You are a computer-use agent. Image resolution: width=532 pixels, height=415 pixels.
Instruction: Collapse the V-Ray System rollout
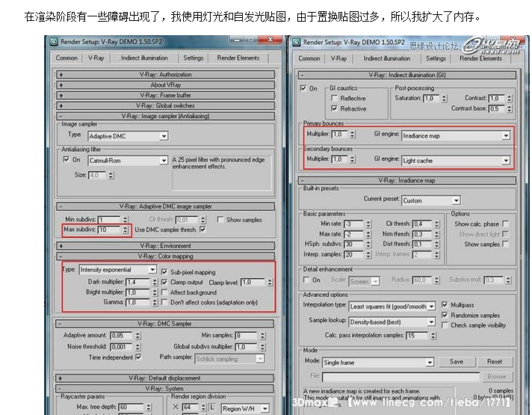165,389
